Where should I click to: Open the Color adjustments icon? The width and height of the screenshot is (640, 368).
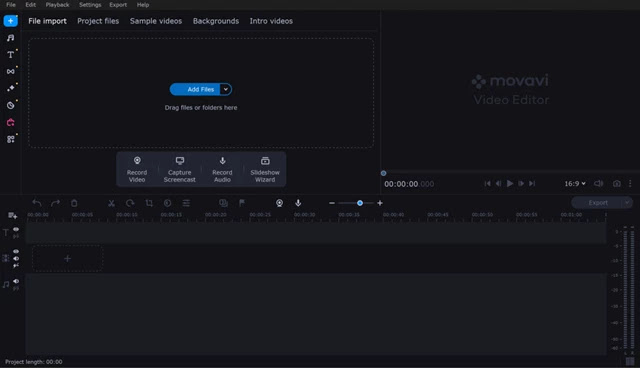tap(167, 203)
